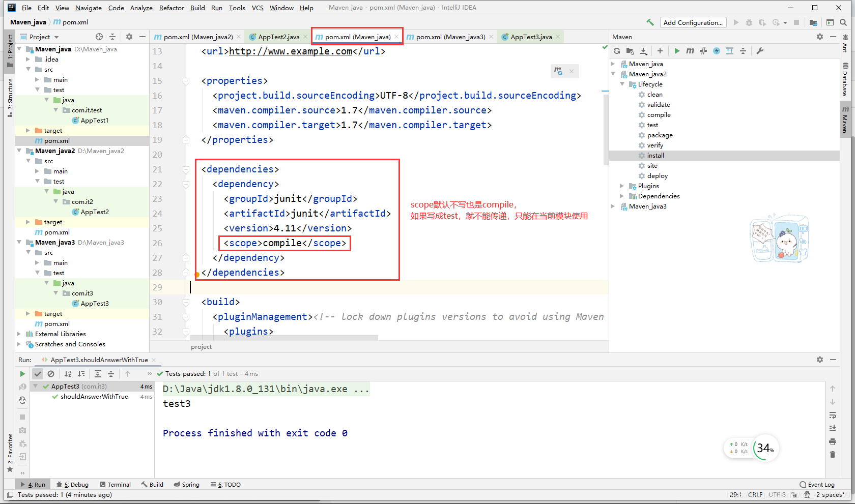This screenshot has height=504, width=855.
Task: Click Show Dependencies icon in Maven toolbar
Action: (x=730, y=51)
